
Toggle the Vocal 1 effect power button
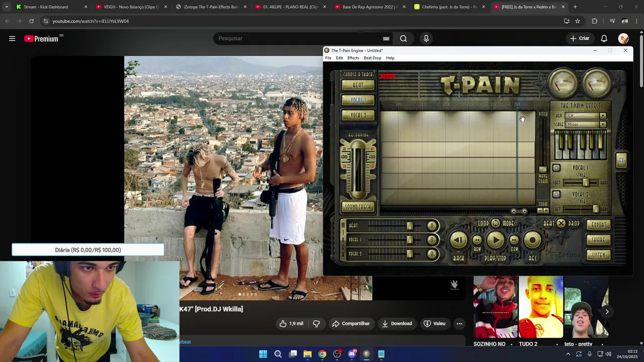[556, 168]
